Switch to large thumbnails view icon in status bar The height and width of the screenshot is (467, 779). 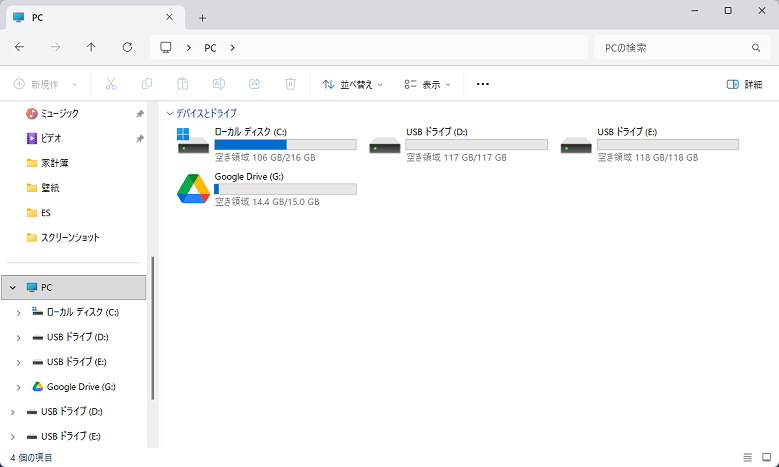click(x=767, y=457)
